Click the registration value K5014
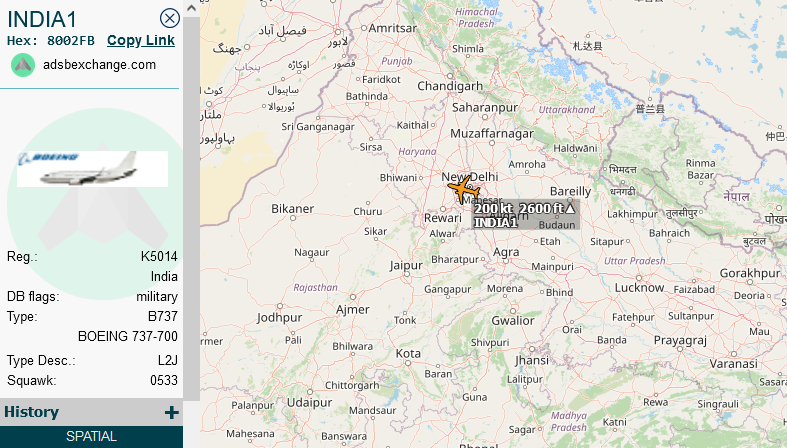This screenshot has height=448, width=787. tap(159, 256)
